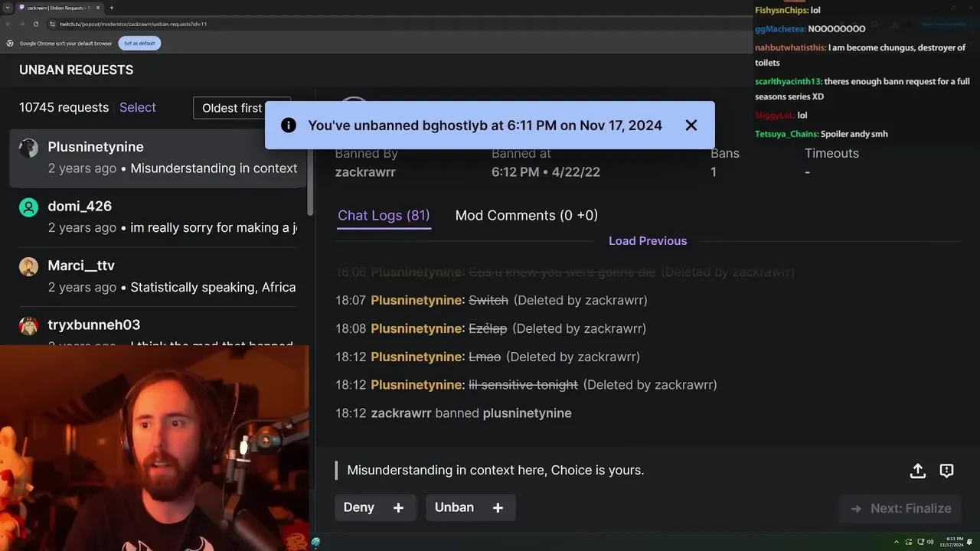Click the webcam overlay of the streamer
Viewport: 980px width, 551px height.
point(155,448)
